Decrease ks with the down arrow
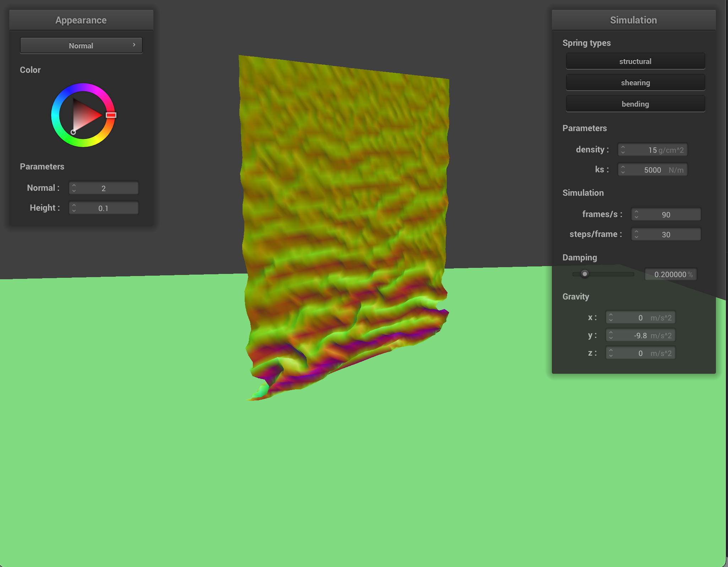The width and height of the screenshot is (728, 567). click(623, 173)
